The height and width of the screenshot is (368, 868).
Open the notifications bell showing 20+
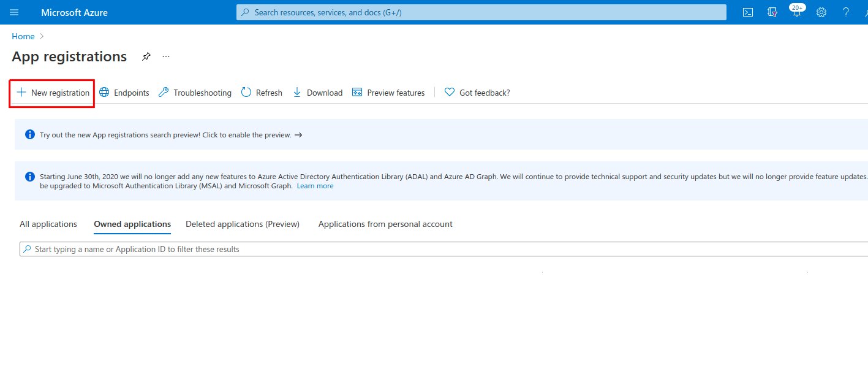tap(796, 11)
